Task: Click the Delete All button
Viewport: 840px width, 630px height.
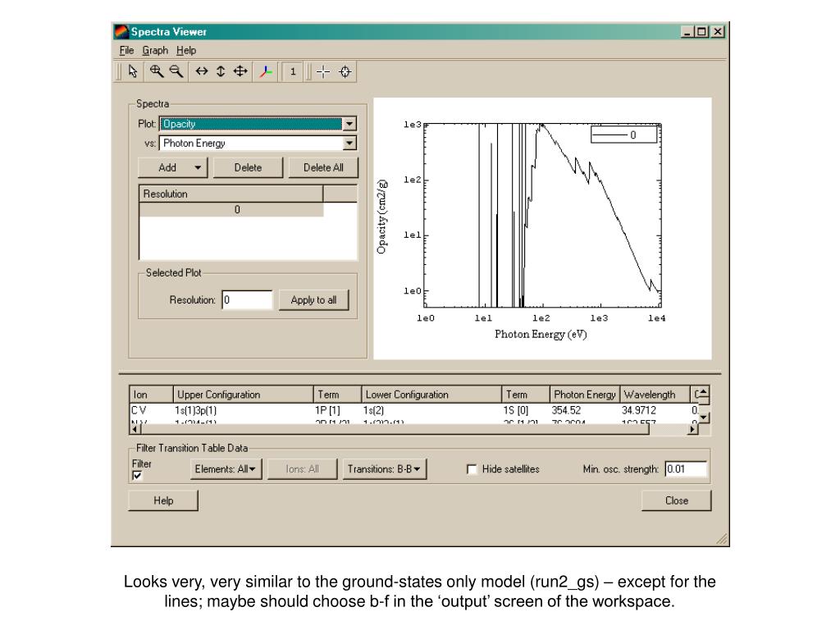Action: (x=323, y=167)
